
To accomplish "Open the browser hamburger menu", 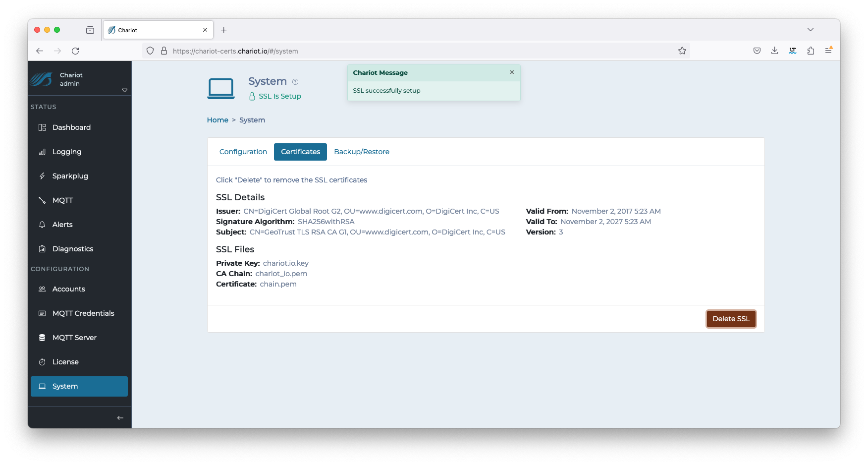I will click(828, 51).
